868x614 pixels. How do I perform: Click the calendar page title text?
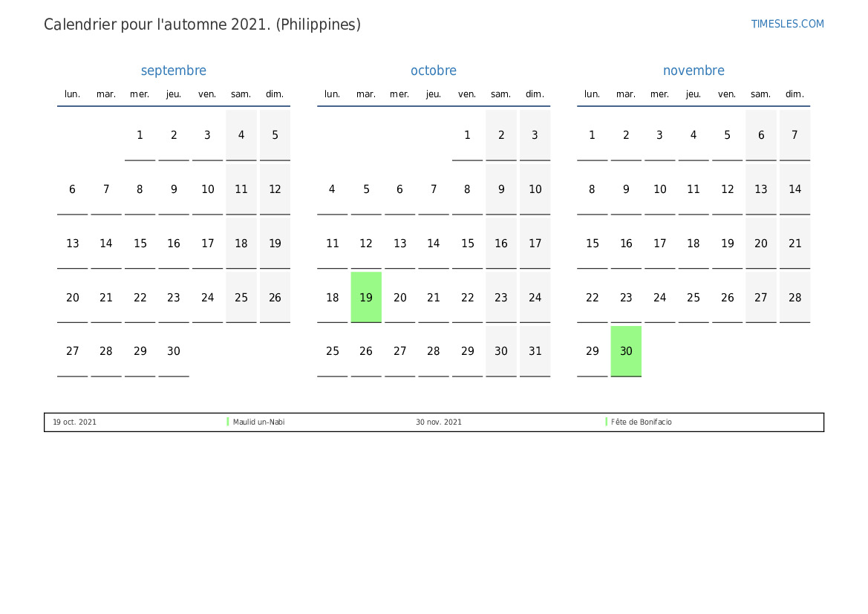point(202,25)
